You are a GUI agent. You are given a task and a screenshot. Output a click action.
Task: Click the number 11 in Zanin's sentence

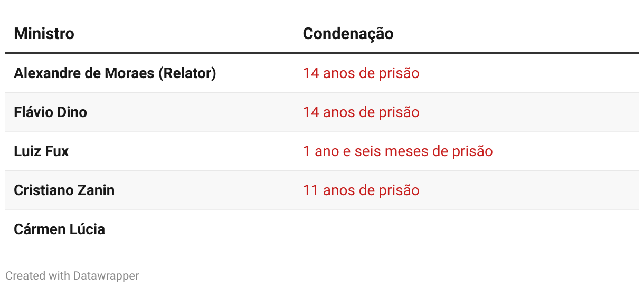(309, 190)
